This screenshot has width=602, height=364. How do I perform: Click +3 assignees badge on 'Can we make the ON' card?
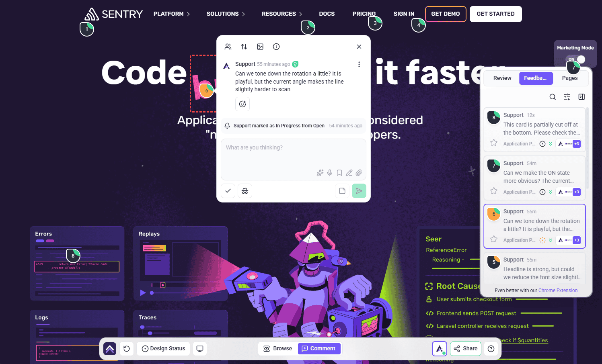click(x=577, y=192)
